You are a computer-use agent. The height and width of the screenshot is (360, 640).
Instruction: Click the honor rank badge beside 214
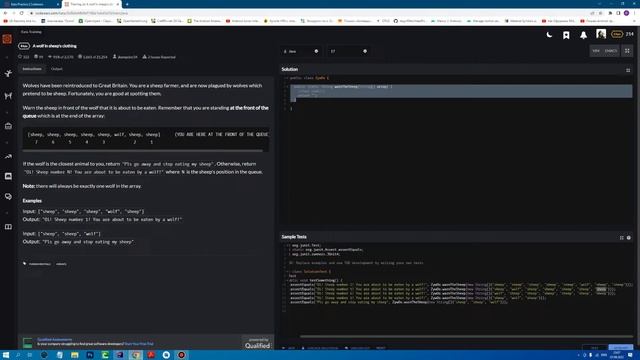[x=617, y=34]
